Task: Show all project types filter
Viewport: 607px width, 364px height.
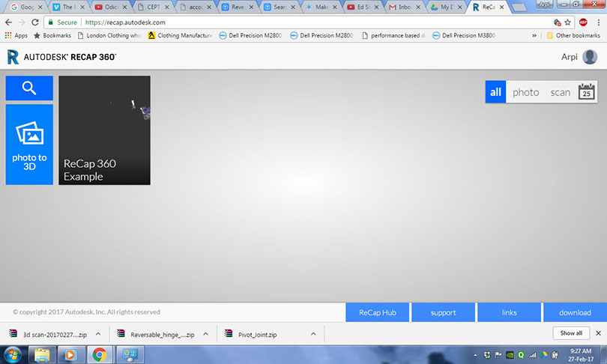Action: [x=495, y=92]
